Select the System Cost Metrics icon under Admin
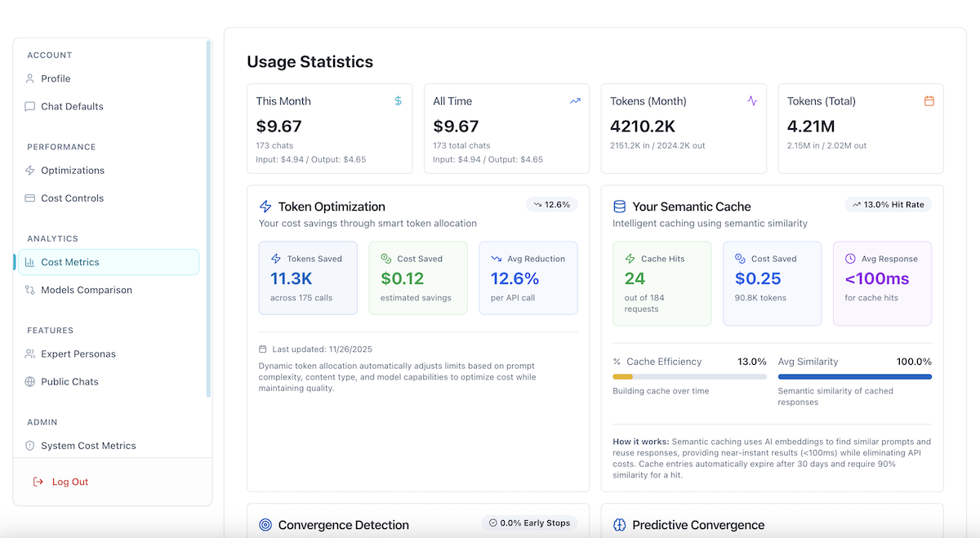The height and width of the screenshot is (538, 980). (29, 445)
